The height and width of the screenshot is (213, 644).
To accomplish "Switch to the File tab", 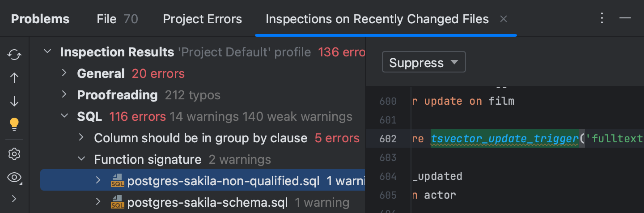I will click(117, 19).
